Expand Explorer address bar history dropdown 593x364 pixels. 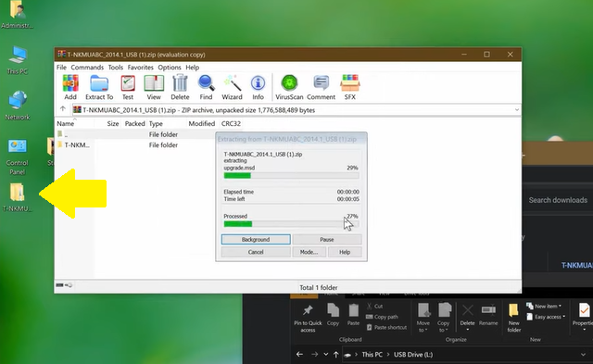583,355
